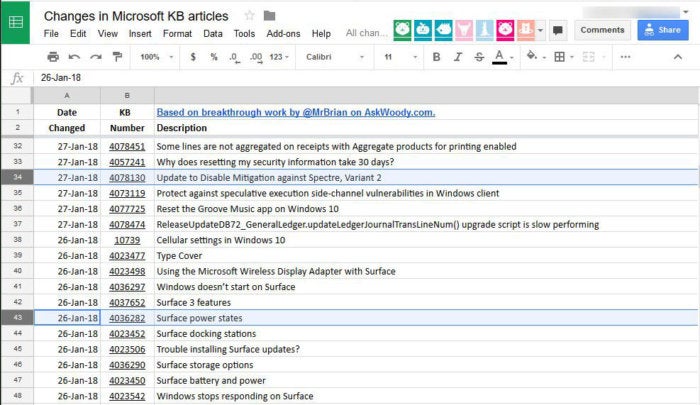Open the borders tool
Screen dimensions: 700x405
[x=559, y=57]
